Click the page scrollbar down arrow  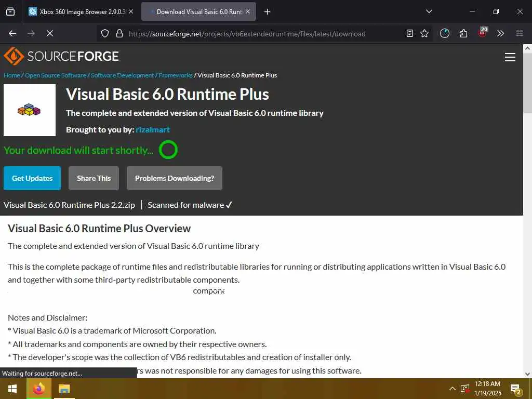pos(527,374)
